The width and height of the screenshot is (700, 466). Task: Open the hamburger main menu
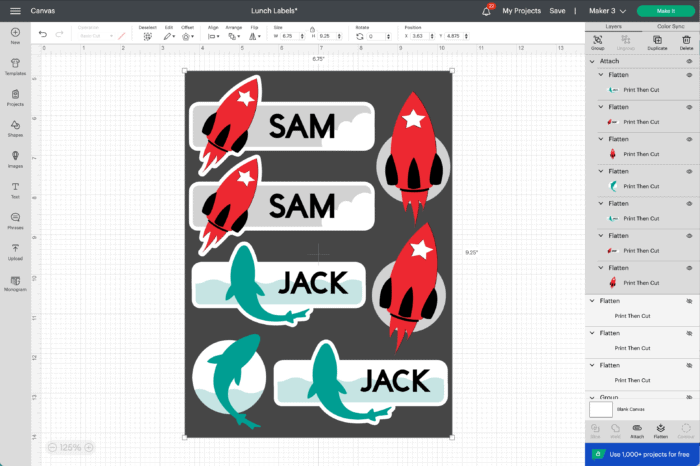pyautogui.click(x=15, y=10)
